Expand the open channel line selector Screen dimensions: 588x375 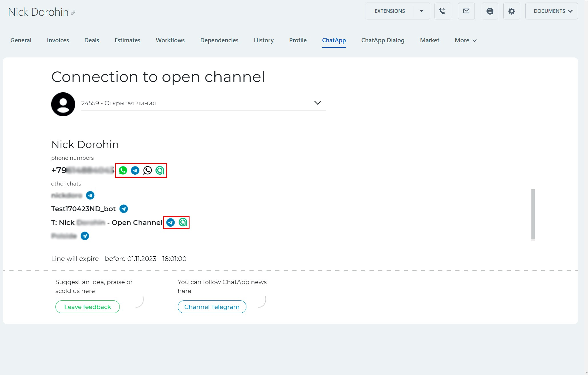318,103
